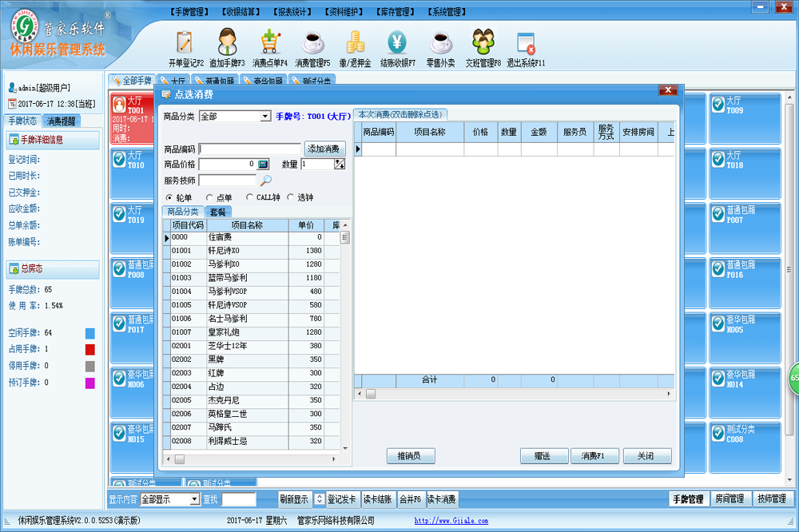This screenshot has width=799, height=532.
Task: Switch to the 套餐 tab
Action: (218, 212)
